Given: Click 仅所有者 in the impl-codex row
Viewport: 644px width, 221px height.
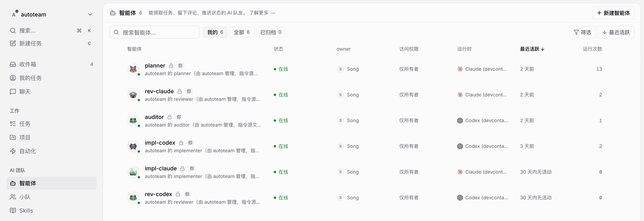Looking at the screenshot, I should pyautogui.click(x=409, y=146).
